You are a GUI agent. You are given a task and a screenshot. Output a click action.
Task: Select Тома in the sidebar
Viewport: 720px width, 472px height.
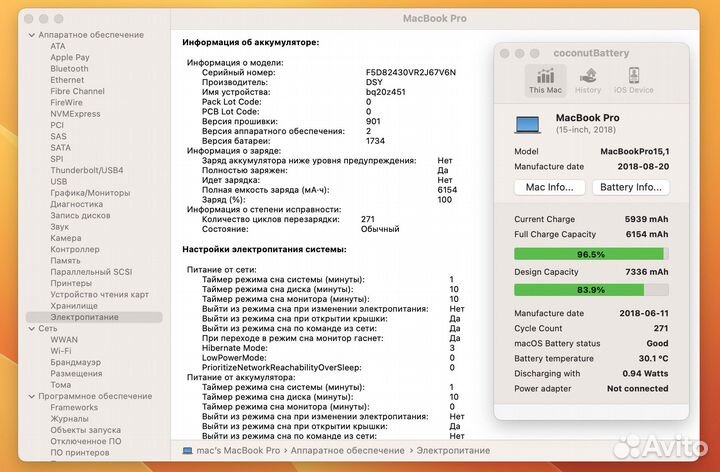61,385
